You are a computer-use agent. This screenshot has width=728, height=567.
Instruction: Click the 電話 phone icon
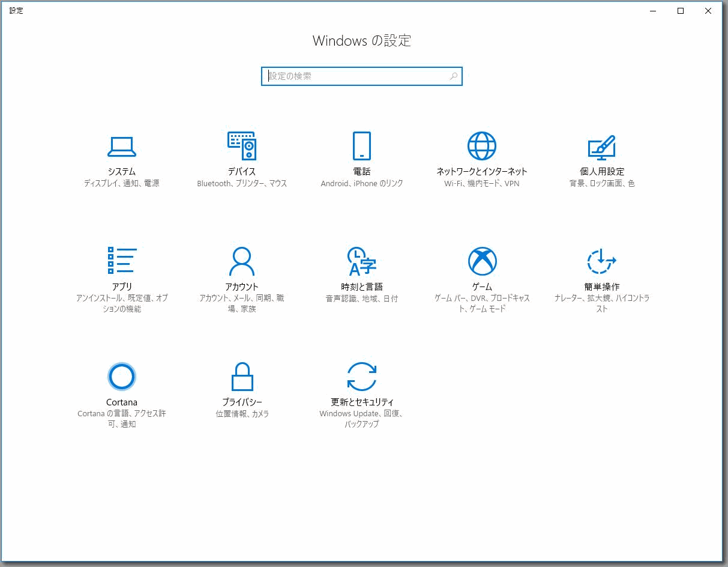click(362, 146)
